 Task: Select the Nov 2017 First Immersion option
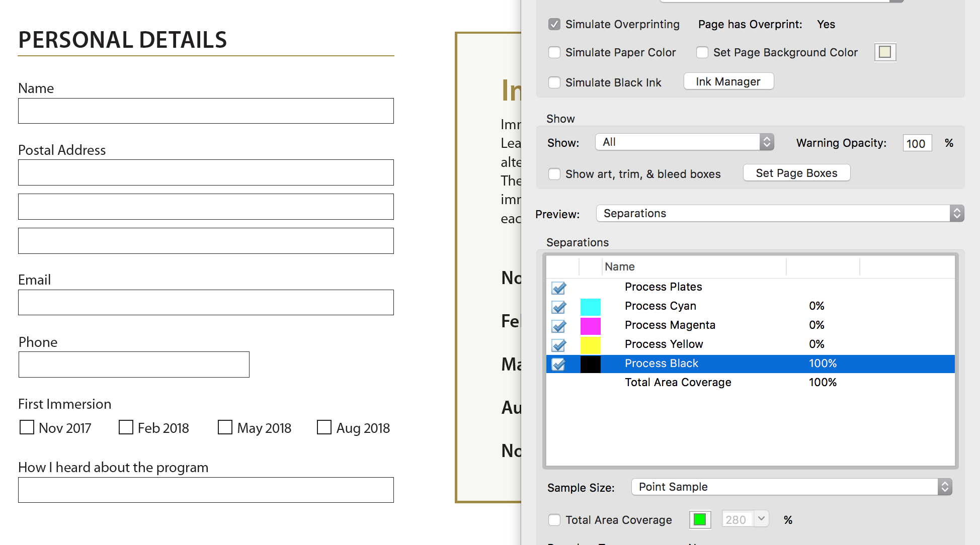[28, 427]
